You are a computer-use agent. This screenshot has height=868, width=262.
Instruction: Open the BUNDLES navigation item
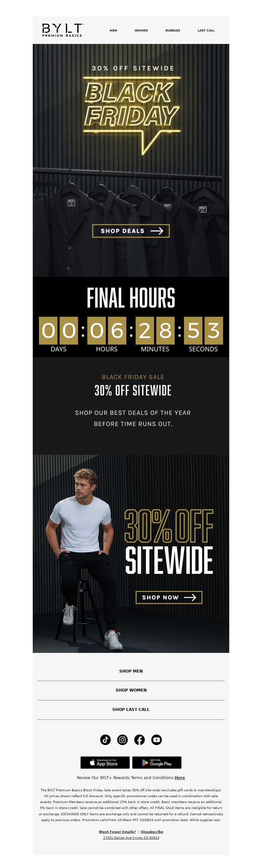pyautogui.click(x=173, y=30)
